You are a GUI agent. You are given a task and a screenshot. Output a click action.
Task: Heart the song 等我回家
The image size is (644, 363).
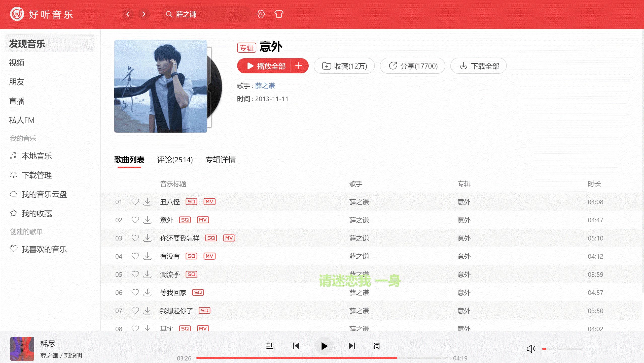(135, 292)
